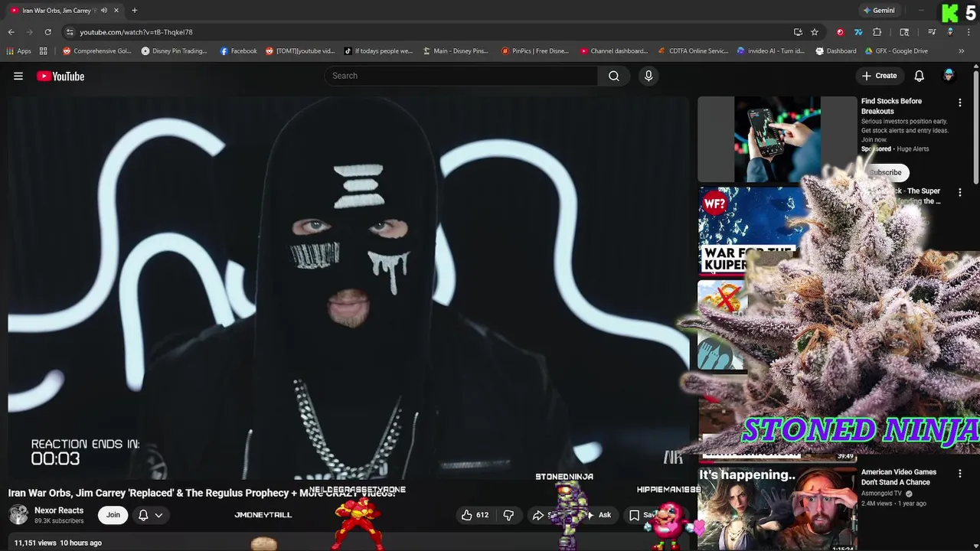Click the Create button

[x=879, y=76]
